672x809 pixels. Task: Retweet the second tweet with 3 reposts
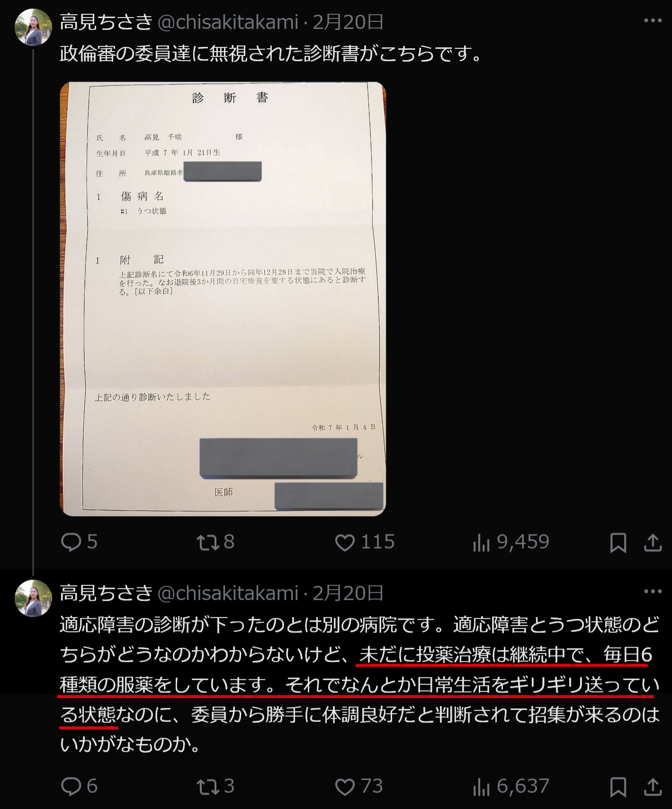215,786
